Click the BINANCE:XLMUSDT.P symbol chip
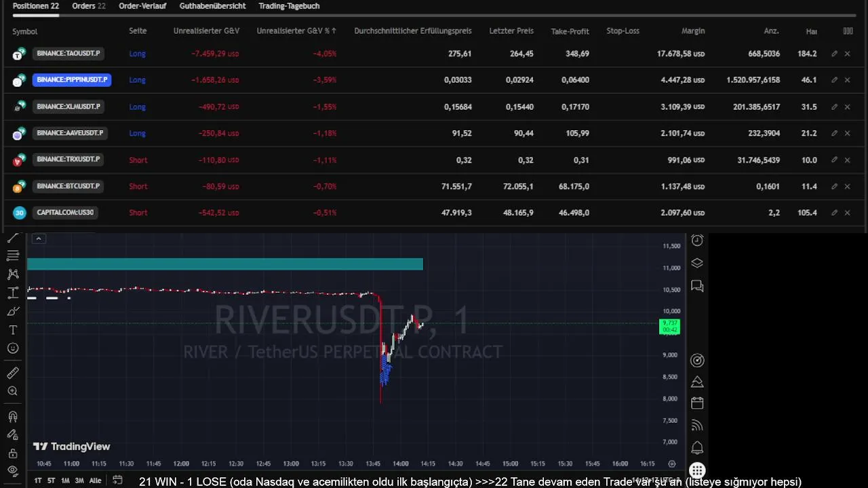 68,106
